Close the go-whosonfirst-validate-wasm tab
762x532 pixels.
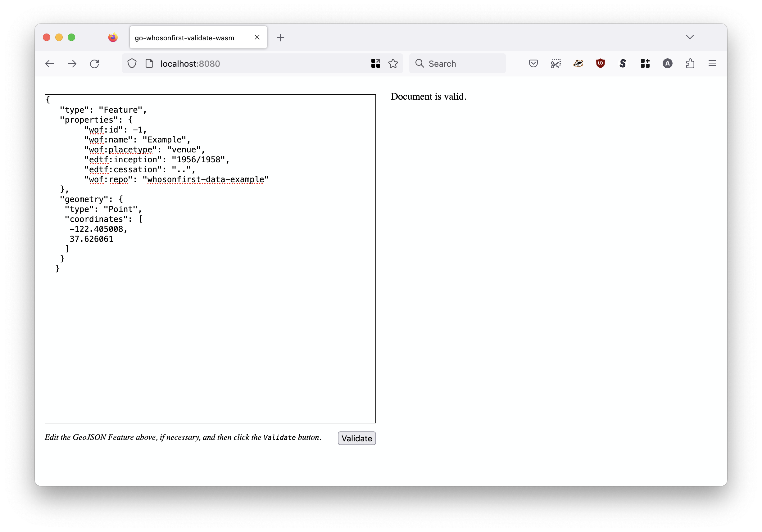tap(257, 38)
